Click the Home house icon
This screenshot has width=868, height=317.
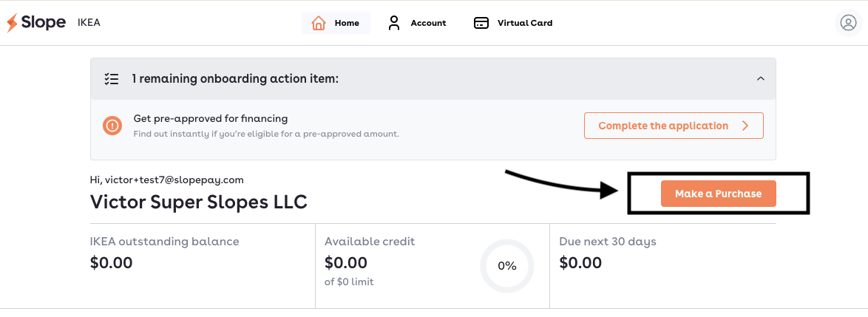tap(319, 23)
